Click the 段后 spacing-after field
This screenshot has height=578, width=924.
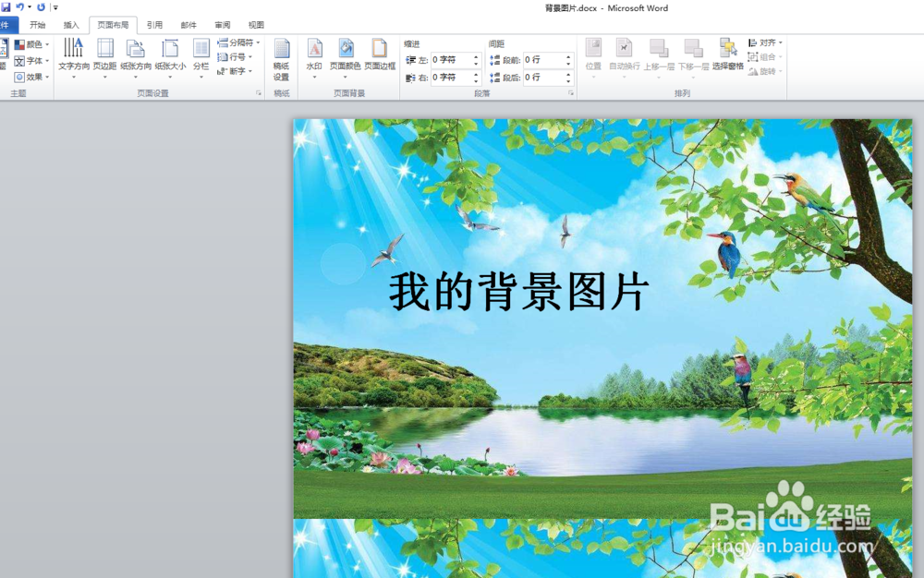tap(543, 78)
